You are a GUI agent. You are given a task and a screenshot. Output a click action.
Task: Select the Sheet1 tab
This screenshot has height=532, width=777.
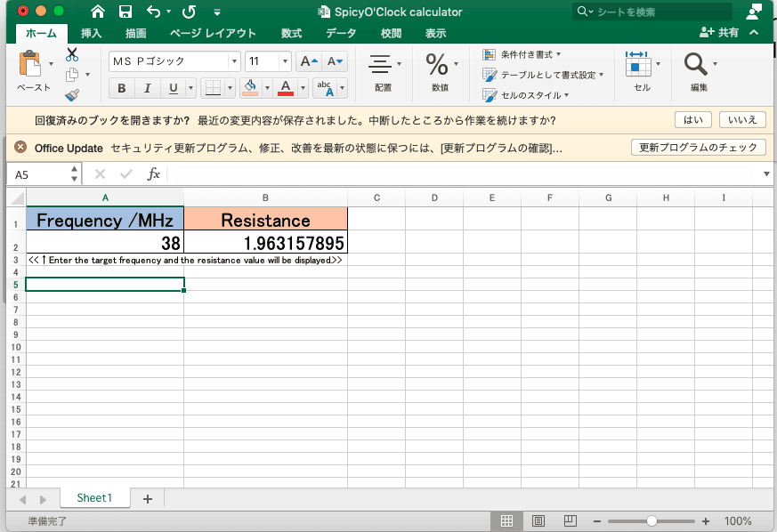tap(94, 498)
